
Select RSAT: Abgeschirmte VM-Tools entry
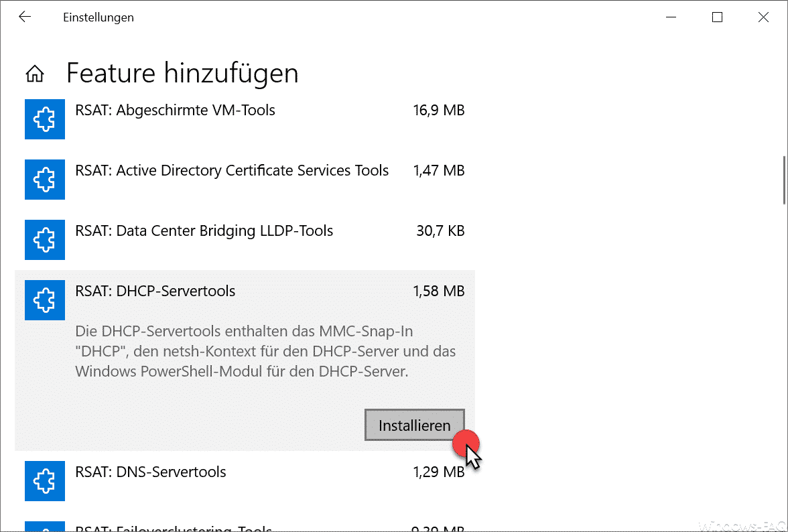coord(245,119)
